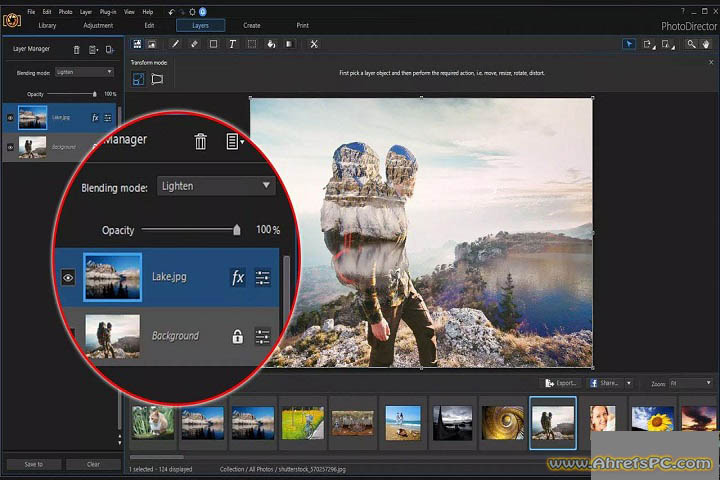This screenshot has width=720, height=480.
Task: Open the Photo menu
Action: click(x=66, y=12)
